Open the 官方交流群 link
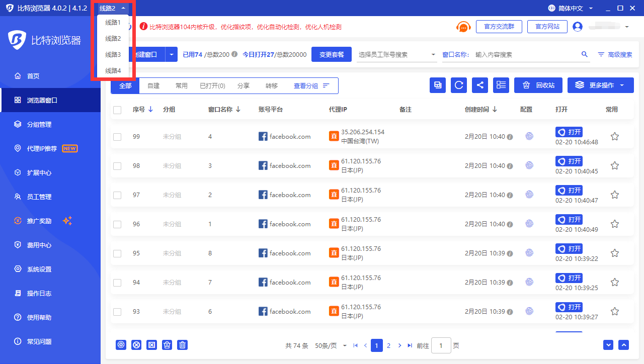 (499, 27)
